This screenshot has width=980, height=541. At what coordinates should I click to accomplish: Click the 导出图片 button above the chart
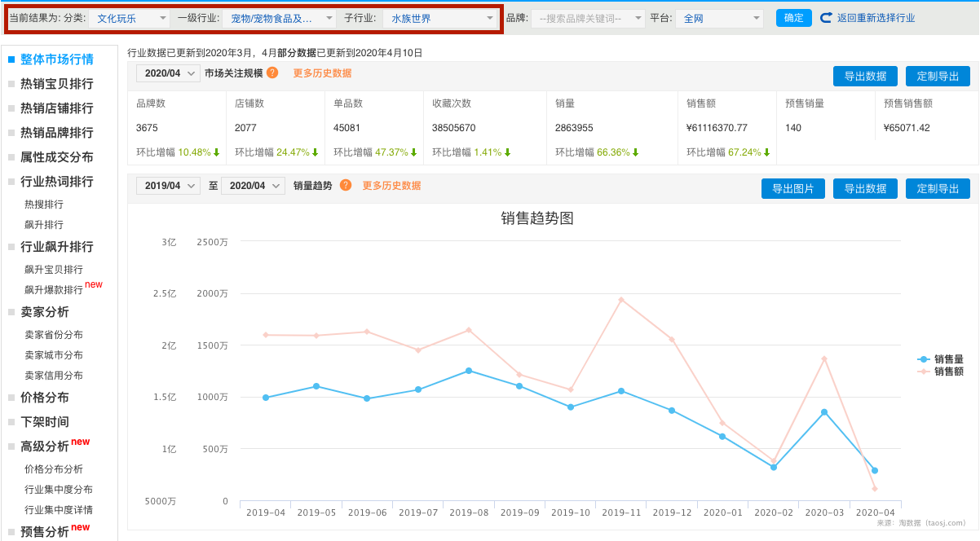click(x=792, y=188)
